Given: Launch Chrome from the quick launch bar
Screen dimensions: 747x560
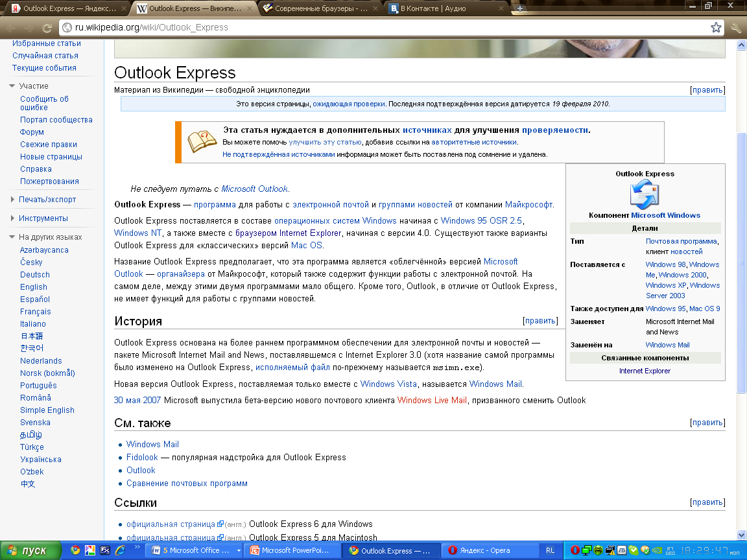Looking at the screenshot, I should tap(75, 550).
